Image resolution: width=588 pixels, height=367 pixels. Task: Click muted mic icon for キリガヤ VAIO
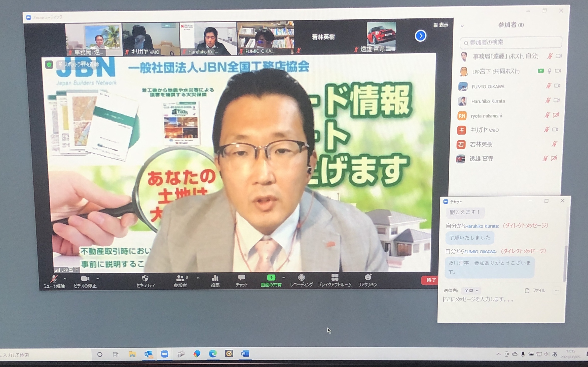[x=547, y=129]
